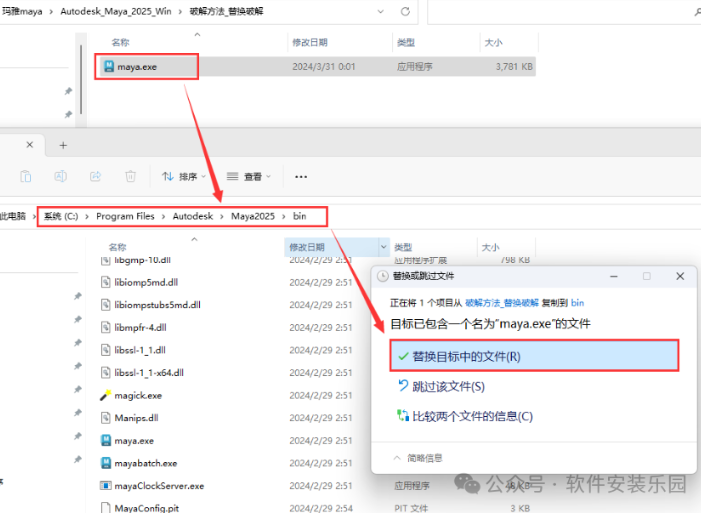The image size is (701, 514).
Task: Click the Autodesk_Maya_2025_Win breadcrumb
Action: coord(116,11)
